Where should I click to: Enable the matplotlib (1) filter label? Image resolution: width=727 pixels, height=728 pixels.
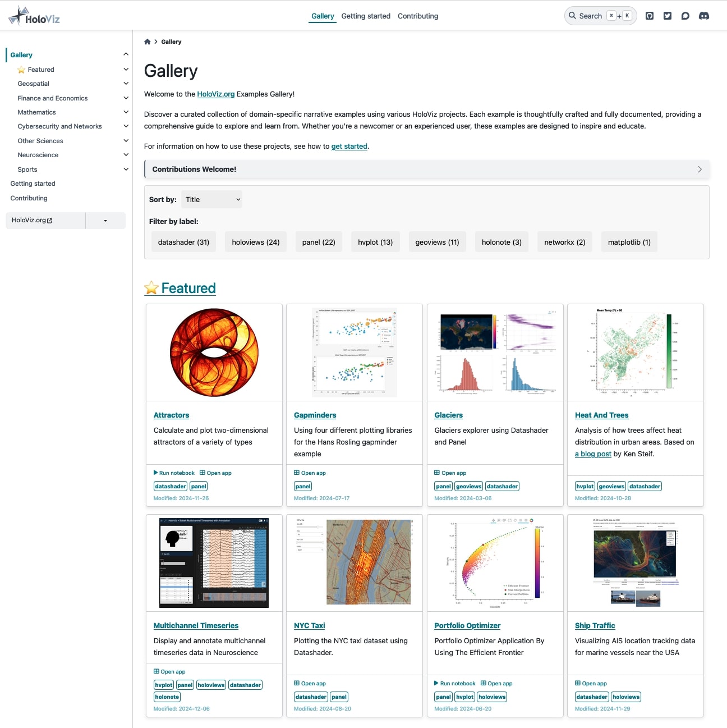[629, 241]
